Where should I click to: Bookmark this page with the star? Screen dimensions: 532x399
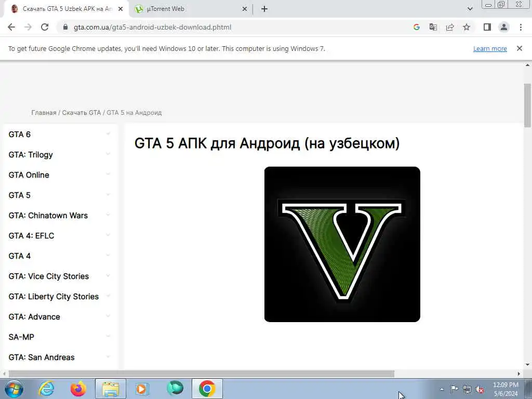467,27
